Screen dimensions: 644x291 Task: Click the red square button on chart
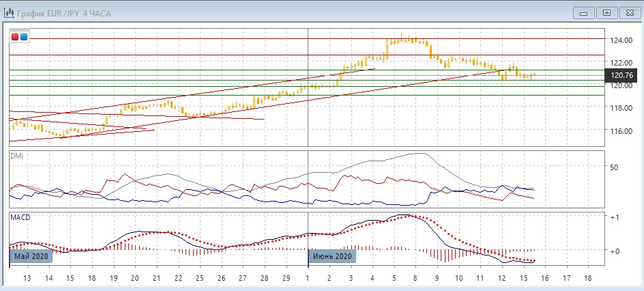click(15, 37)
